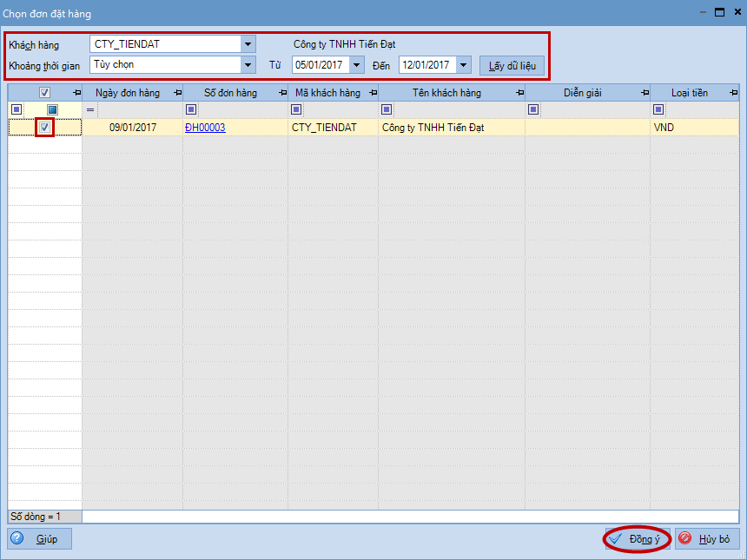747x560 pixels.
Task: Open order link ĐH00003
Action: tap(205, 128)
